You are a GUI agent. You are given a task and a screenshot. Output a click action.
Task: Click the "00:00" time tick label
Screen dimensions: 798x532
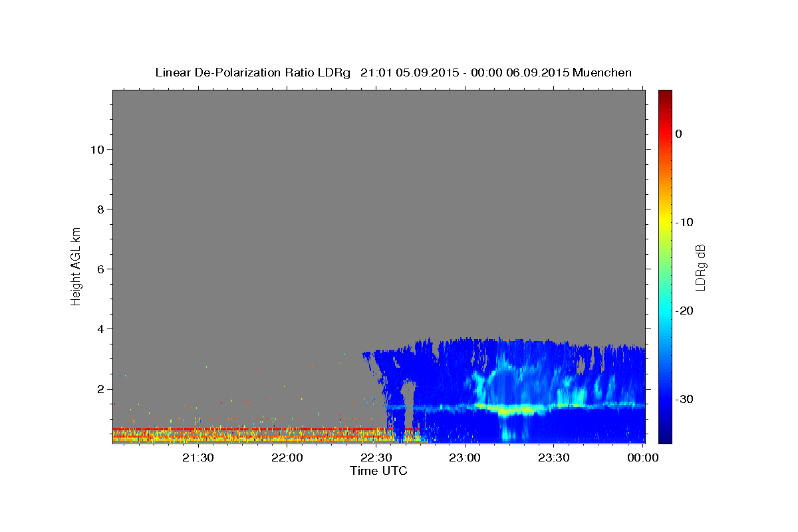point(642,458)
